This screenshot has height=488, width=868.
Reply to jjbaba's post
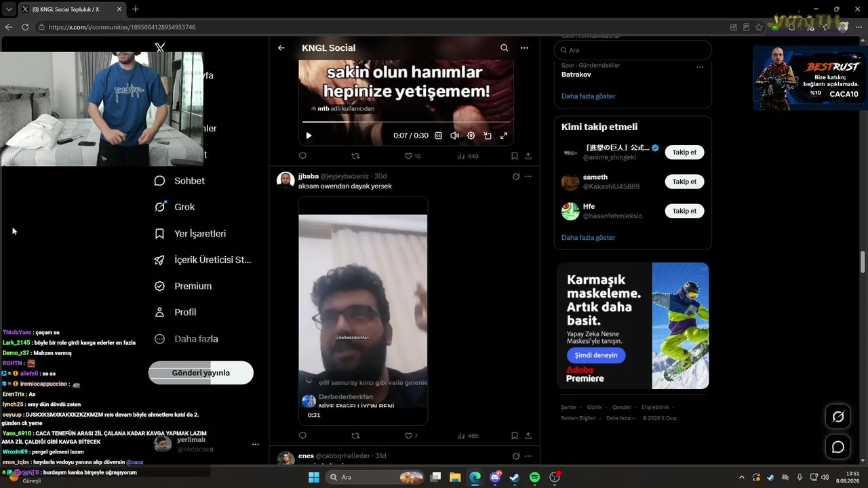coord(302,436)
